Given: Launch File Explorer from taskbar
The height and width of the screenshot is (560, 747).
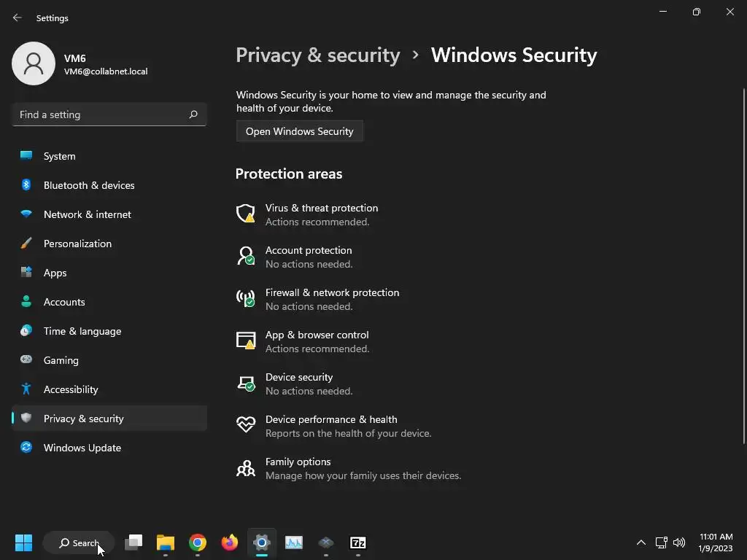Looking at the screenshot, I should pos(166,542).
